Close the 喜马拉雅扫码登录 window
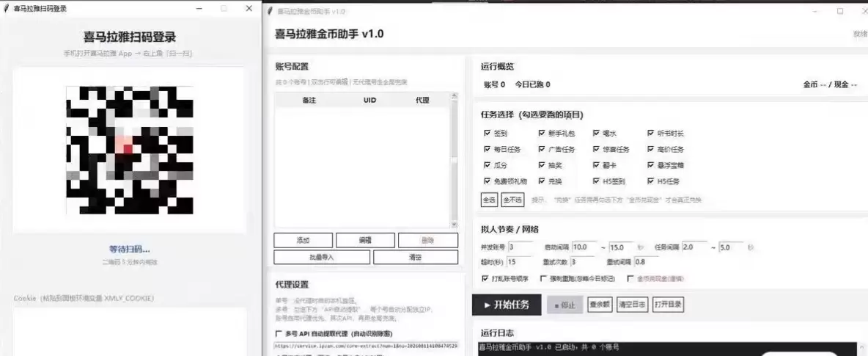Image resolution: width=868 pixels, height=356 pixels. pos(249,8)
